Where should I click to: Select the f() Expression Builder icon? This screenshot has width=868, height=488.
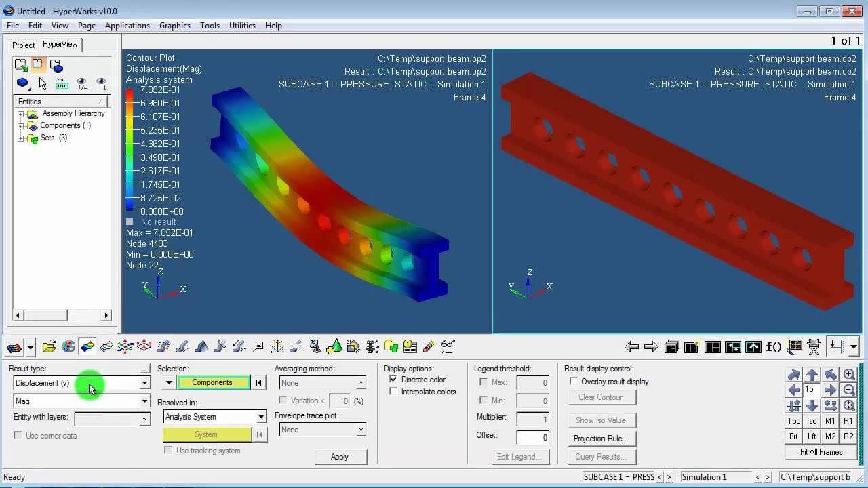pos(773,346)
